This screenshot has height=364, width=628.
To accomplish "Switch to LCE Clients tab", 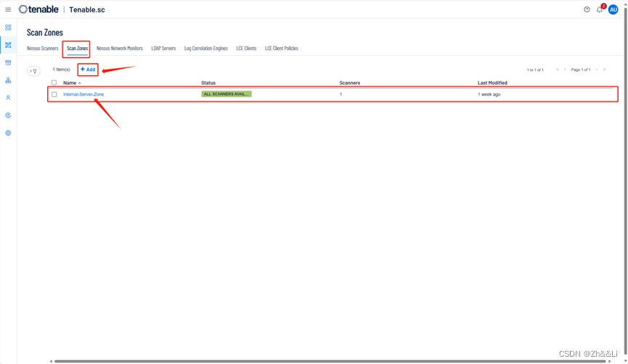I will coord(246,49).
